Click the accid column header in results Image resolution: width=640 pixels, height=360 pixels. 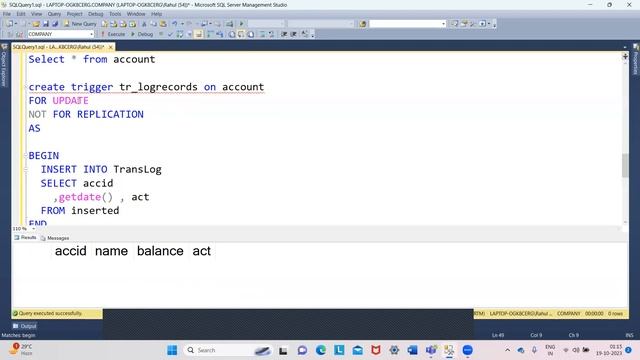pos(71,251)
